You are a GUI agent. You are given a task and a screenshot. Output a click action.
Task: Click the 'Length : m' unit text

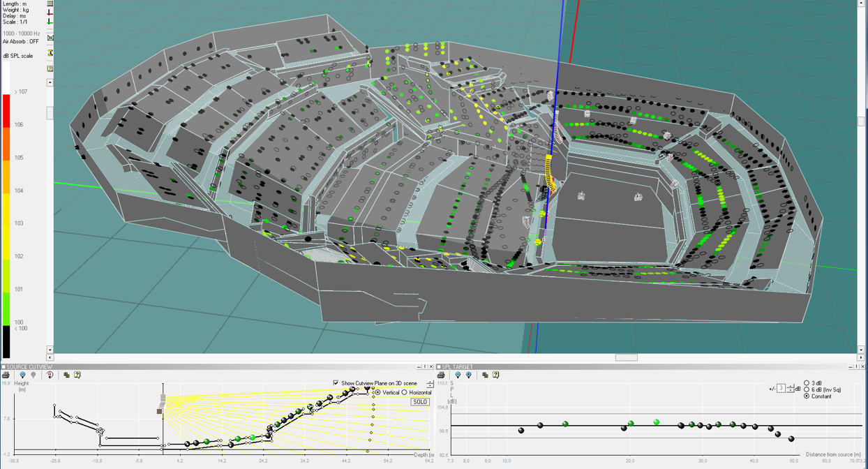pyautogui.click(x=15, y=4)
